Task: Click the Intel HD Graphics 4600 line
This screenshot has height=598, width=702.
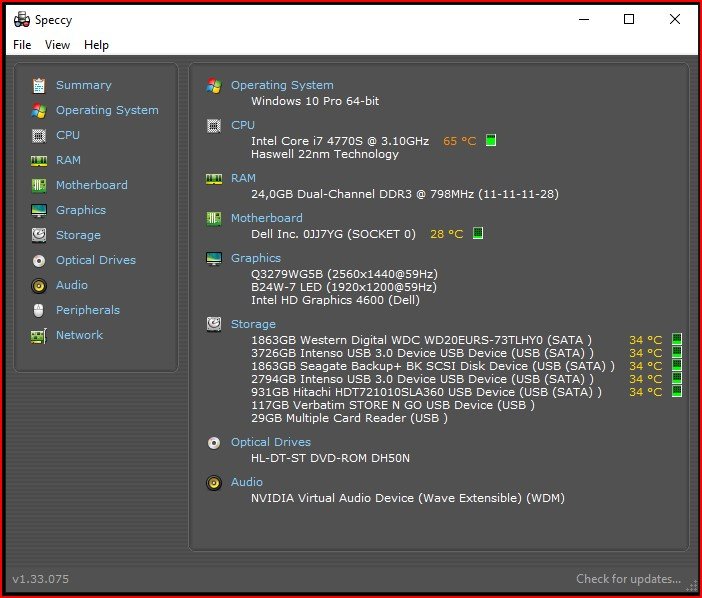Action: tap(335, 300)
